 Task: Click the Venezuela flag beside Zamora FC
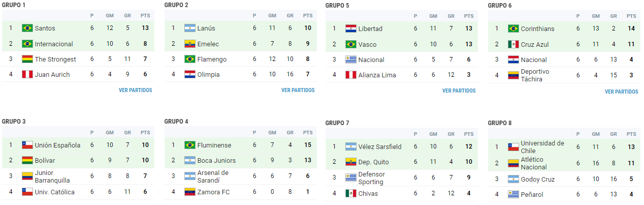(x=189, y=192)
